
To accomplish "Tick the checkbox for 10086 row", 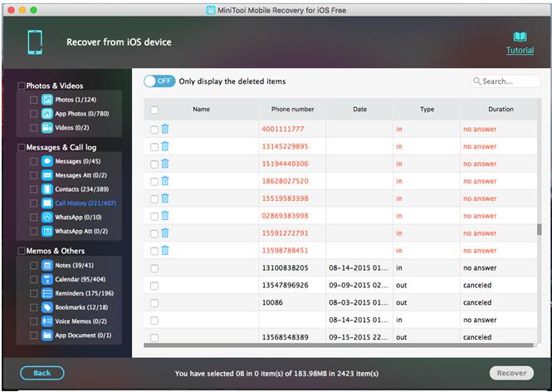I will [x=154, y=303].
